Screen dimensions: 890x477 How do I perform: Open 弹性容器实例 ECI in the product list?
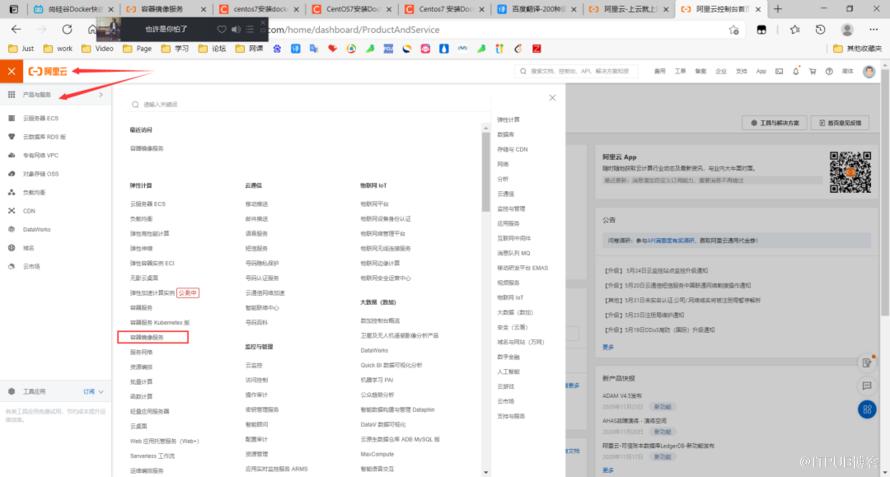152,263
